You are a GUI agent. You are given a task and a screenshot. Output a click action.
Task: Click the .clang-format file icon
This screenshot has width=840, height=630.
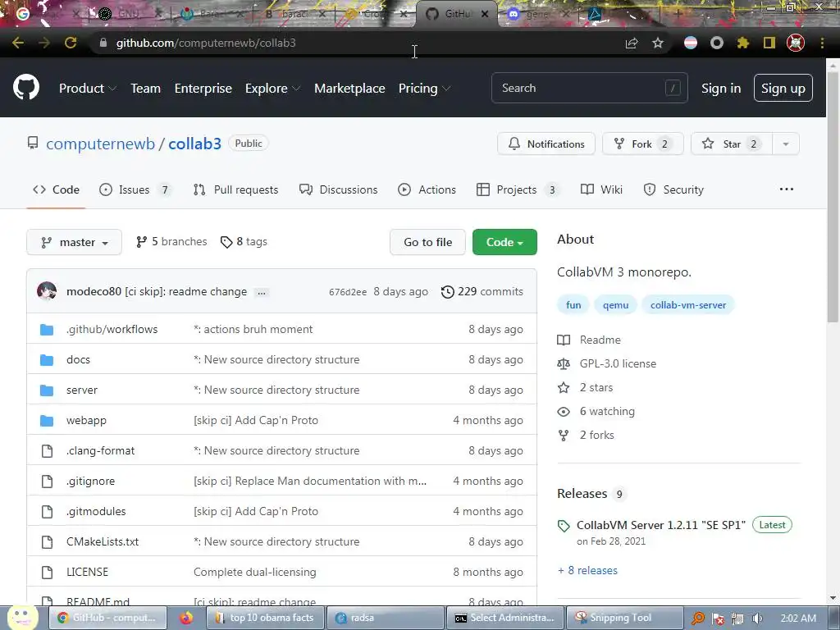[47, 450]
